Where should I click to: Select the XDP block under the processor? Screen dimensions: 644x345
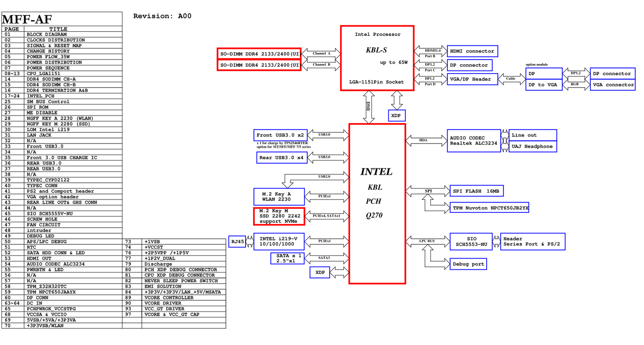pyautogui.click(x=396, y=115)
